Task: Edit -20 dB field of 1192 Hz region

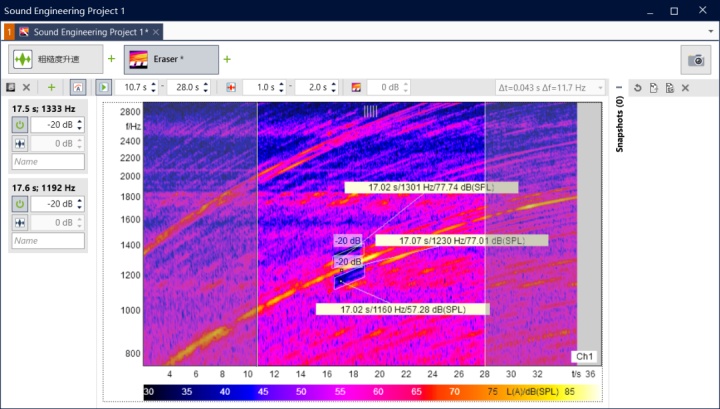Action: point(53,204)
